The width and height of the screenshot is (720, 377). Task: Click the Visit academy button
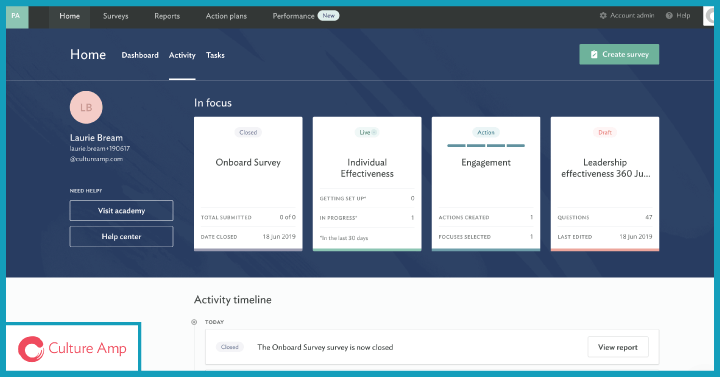(121, 210)
